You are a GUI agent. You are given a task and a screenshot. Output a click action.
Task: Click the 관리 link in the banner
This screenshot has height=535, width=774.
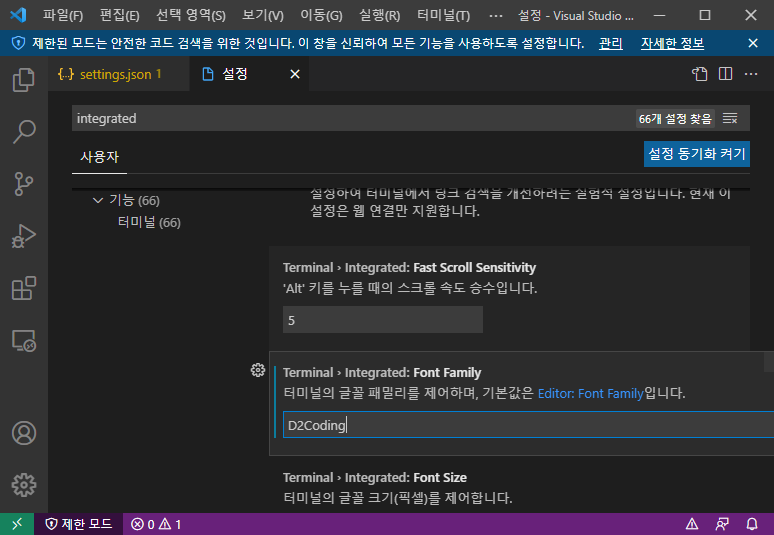(x=611, y=43)
